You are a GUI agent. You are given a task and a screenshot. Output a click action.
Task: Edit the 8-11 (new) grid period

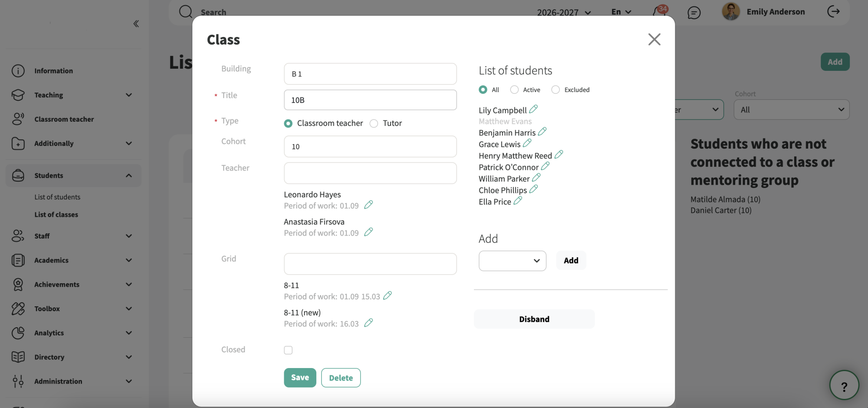[368, 323]
